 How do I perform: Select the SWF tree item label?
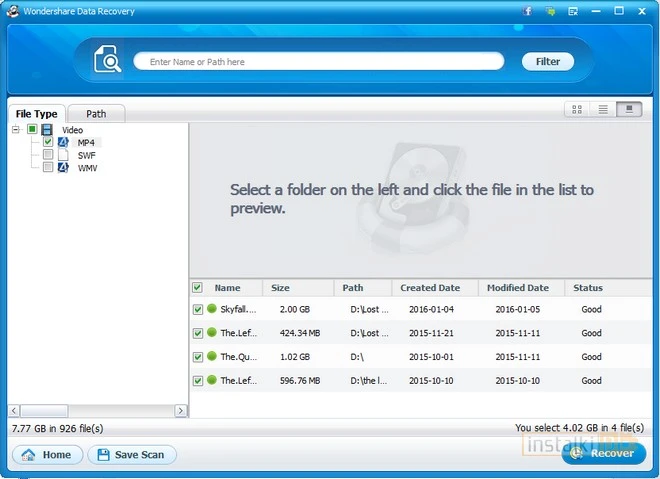(86, 155)
